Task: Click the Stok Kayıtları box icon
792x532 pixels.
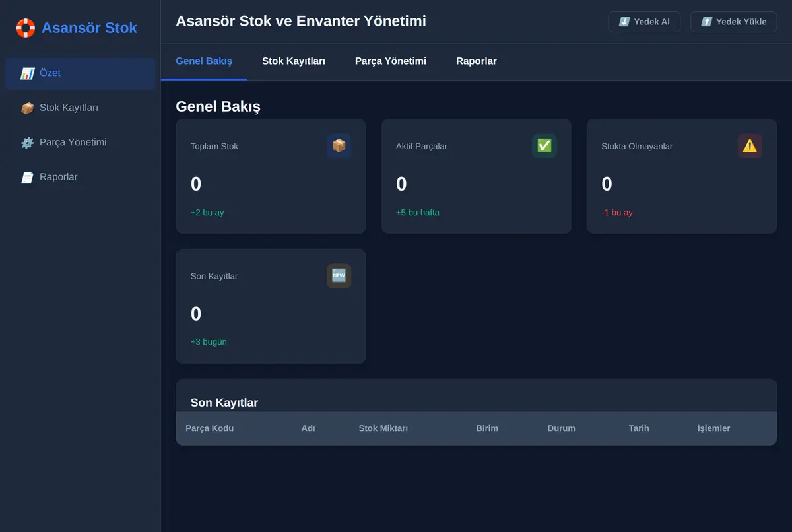Action: click(x=27, y=108)
